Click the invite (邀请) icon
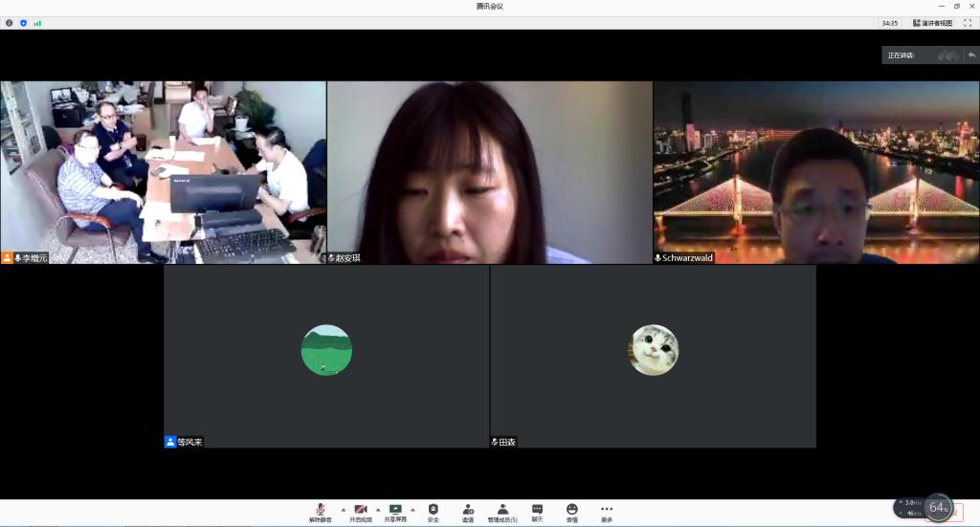 [468, 510]
